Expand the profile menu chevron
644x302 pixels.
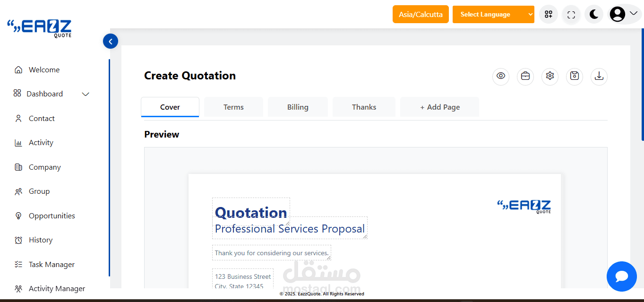point(634,13)
